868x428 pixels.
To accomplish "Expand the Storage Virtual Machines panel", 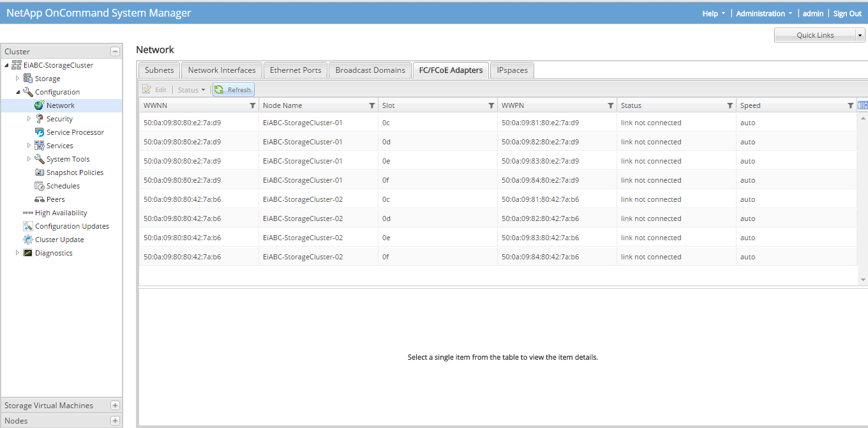I will click(115, 406).
